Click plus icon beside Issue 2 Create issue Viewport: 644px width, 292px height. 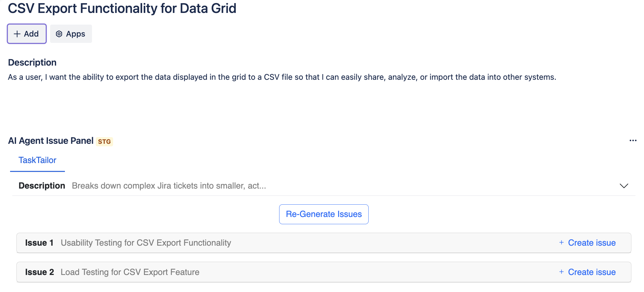coord(561,272)
